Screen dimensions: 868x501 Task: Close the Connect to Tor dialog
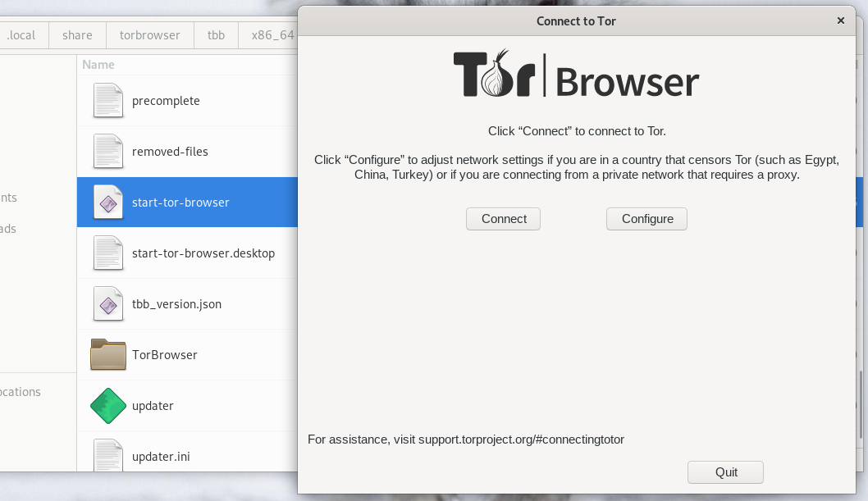click(x=840, y=20)
